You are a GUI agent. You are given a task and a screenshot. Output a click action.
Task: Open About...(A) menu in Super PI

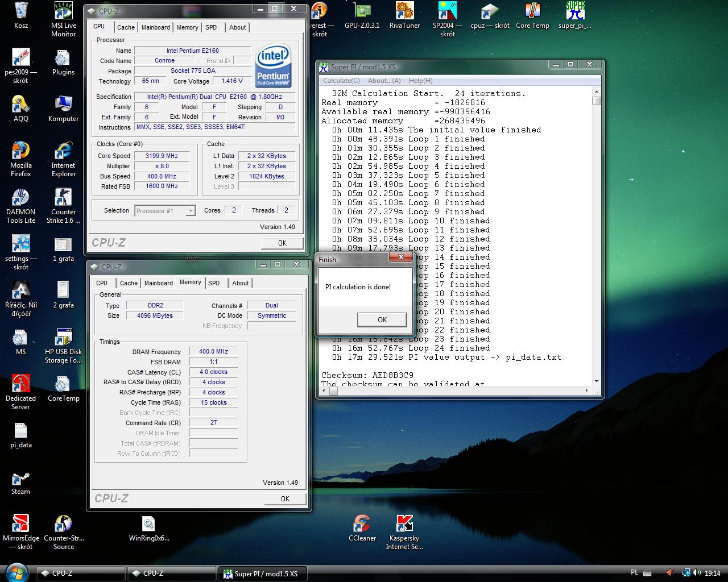point(384,81)
